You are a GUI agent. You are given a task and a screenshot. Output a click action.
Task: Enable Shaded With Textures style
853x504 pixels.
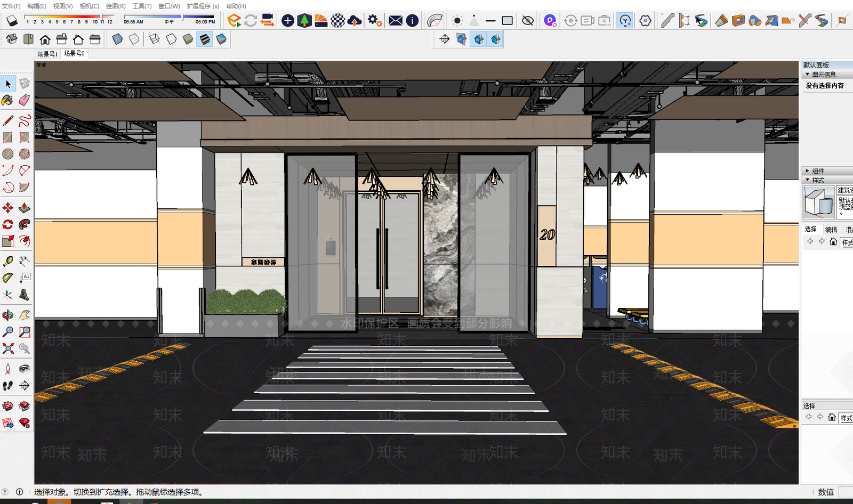[x=205, y=39]
